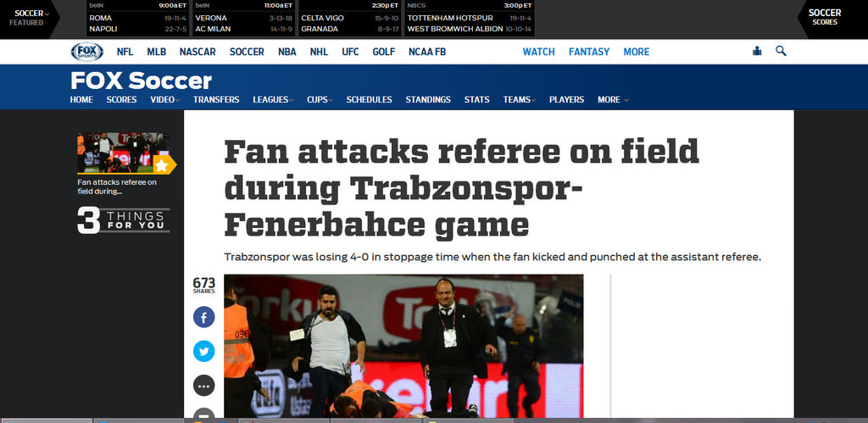Image resolution: width=868 pixels, height=423 pixels.
Task: Open more sharing options ellipsis icon
Action: click(x=203, y=386)
